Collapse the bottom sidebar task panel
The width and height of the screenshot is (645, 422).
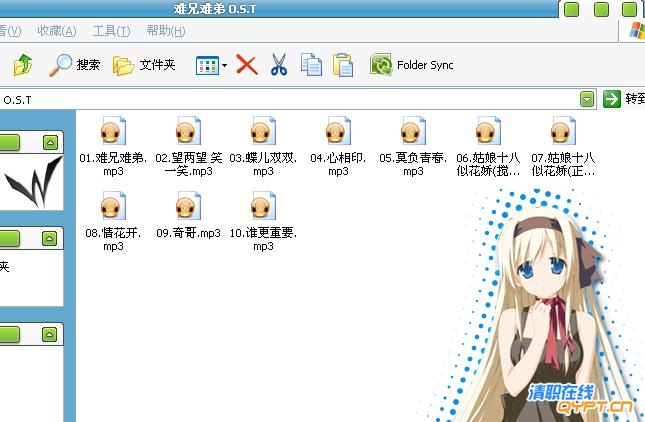tap(49, 334)
